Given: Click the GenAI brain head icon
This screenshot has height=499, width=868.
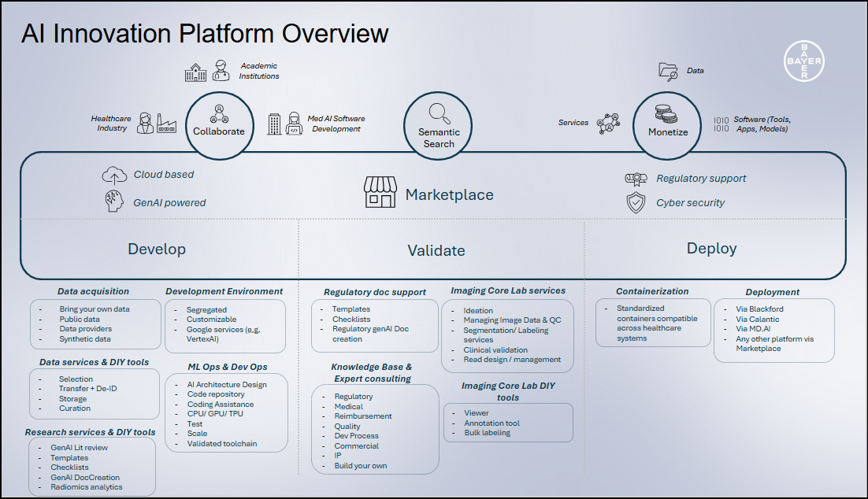Looking at the screenshot, I should [x=115, y=201].
